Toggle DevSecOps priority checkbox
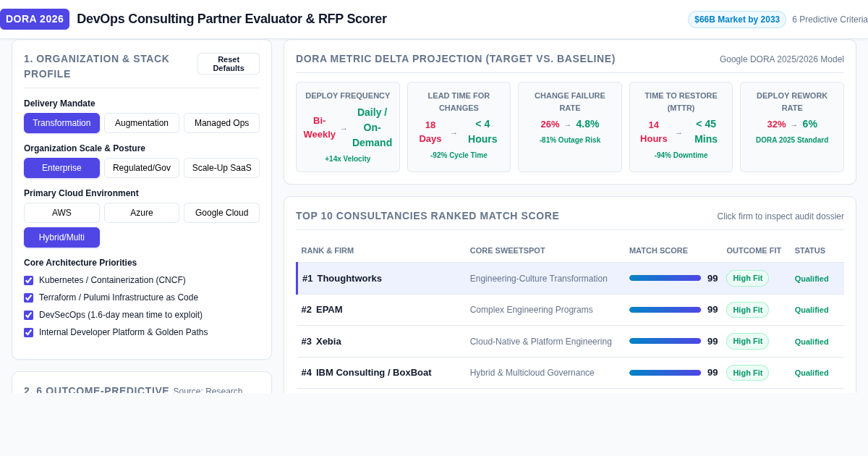Viewport: 868px width, 456px height. click(28, 315)
